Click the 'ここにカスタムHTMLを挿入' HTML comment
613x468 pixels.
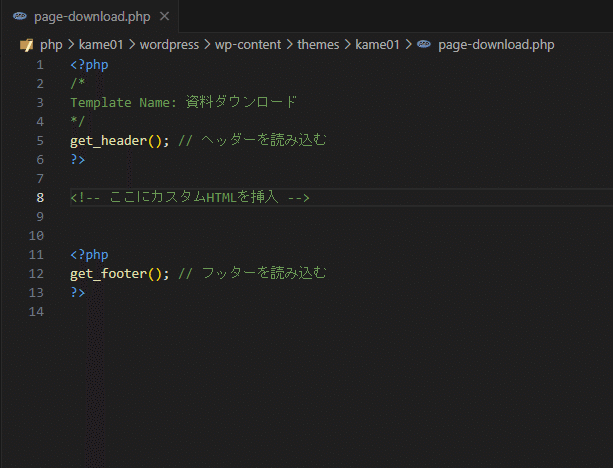click(x=190, y=197)
